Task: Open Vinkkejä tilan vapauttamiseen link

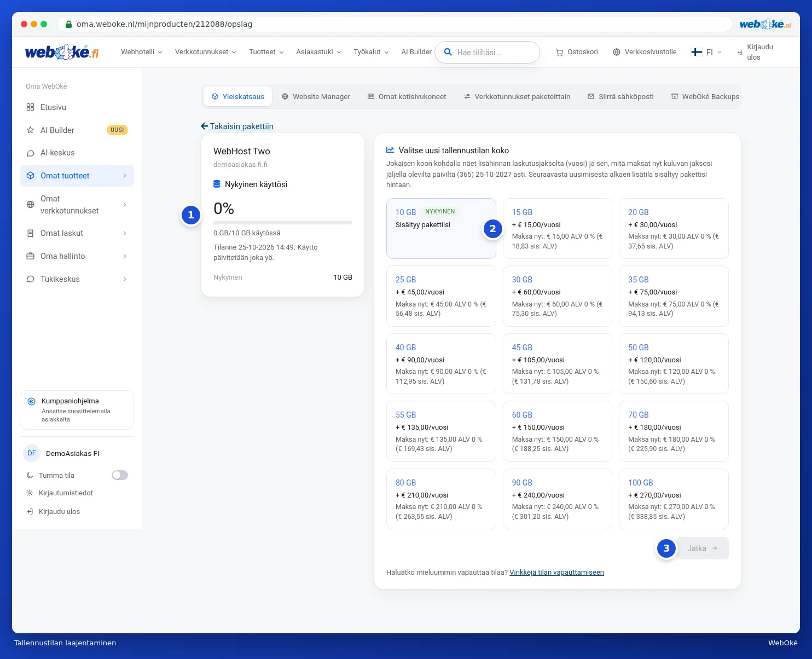Action: pos(556,573)
